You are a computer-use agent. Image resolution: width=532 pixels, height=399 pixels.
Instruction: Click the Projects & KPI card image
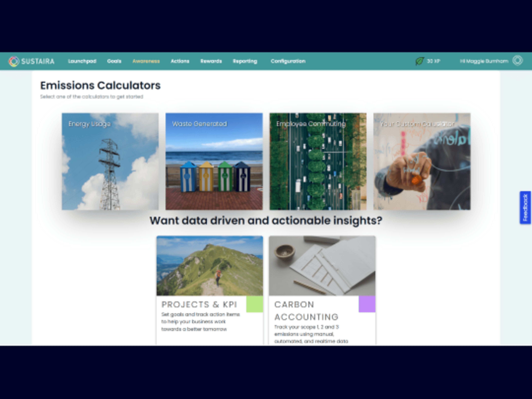209,266
